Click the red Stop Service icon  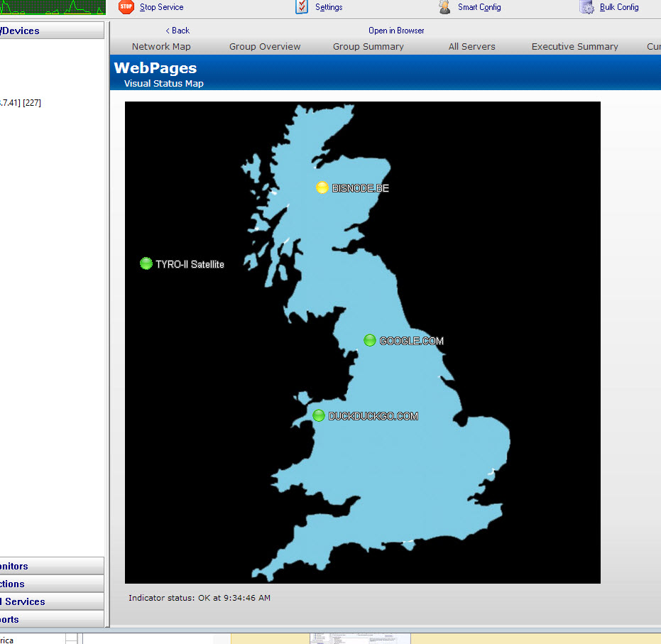[x=126, y=7]
